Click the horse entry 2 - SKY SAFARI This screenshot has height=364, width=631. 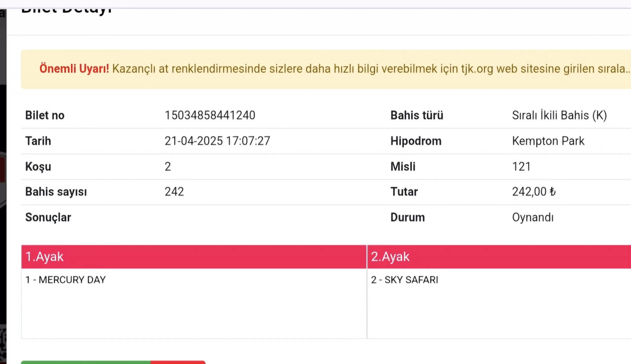point(404,280)
